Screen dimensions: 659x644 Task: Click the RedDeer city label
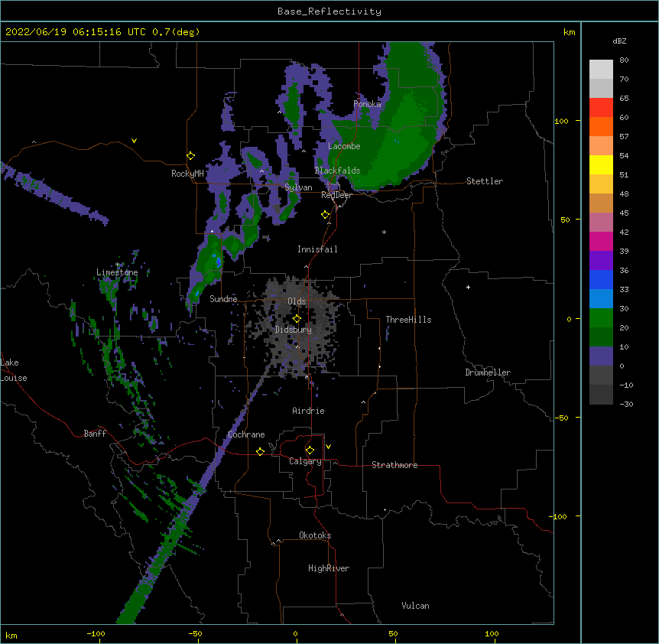pyautogui.click(x=337, y=195)
